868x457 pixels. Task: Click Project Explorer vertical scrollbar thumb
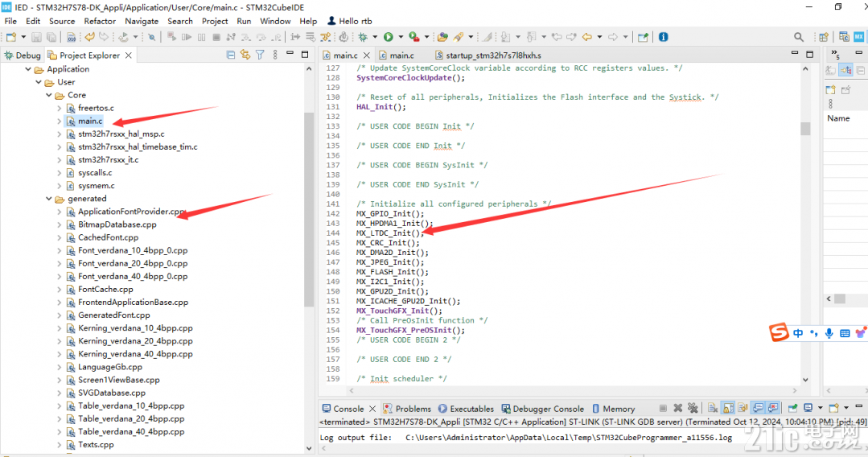point(309,209)
